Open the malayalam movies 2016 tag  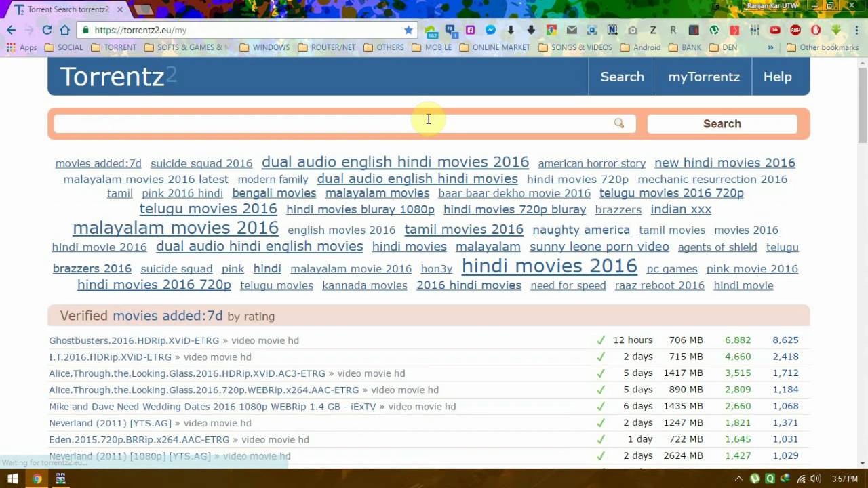176,228
